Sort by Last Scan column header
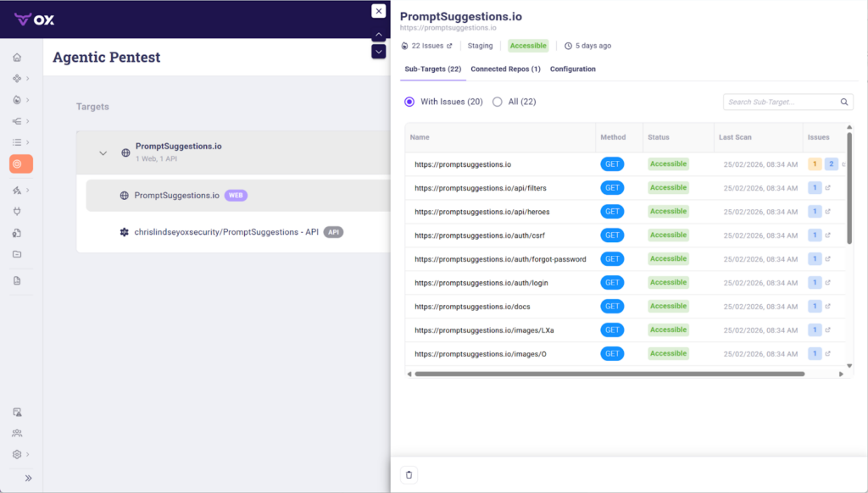Image resolution: width=868 pixels, height=493 pixels. [x=735, y=137]
